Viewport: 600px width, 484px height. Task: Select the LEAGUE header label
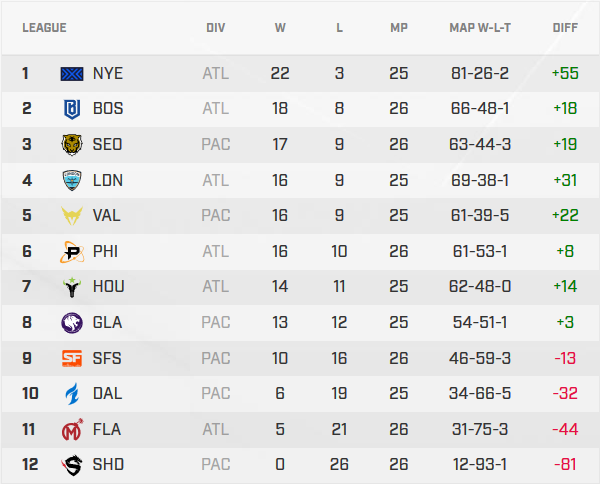pos(45,28)
